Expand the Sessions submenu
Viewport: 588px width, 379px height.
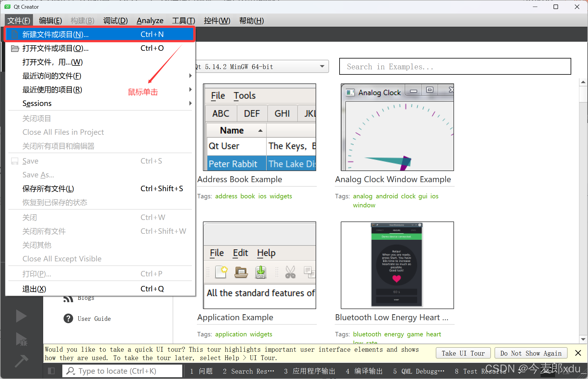click(x=190, y=103)
